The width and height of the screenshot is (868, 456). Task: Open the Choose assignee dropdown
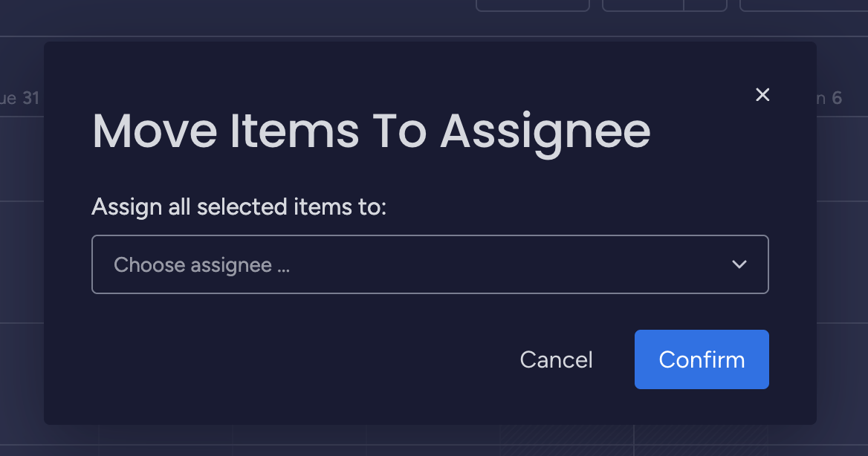pyautogui.click(x=430, y=264)
